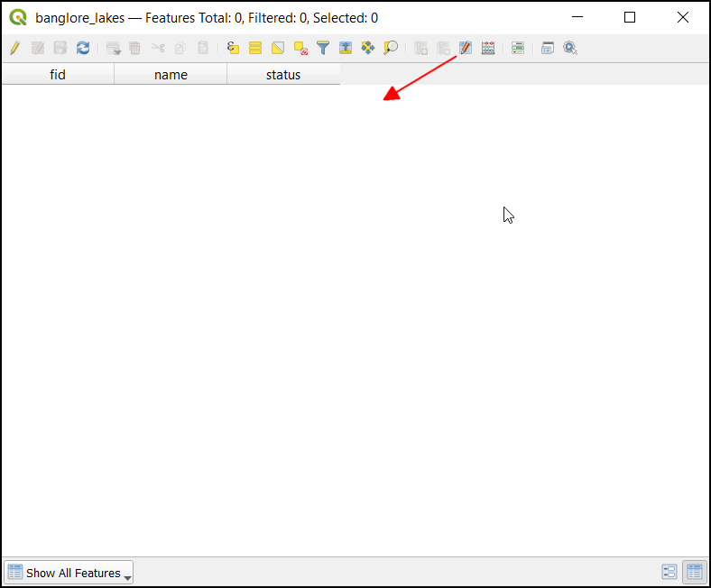Click the save edits floppy icon
Image resolution: width=711 pixels, height=588 pixels.
point(60,48)
